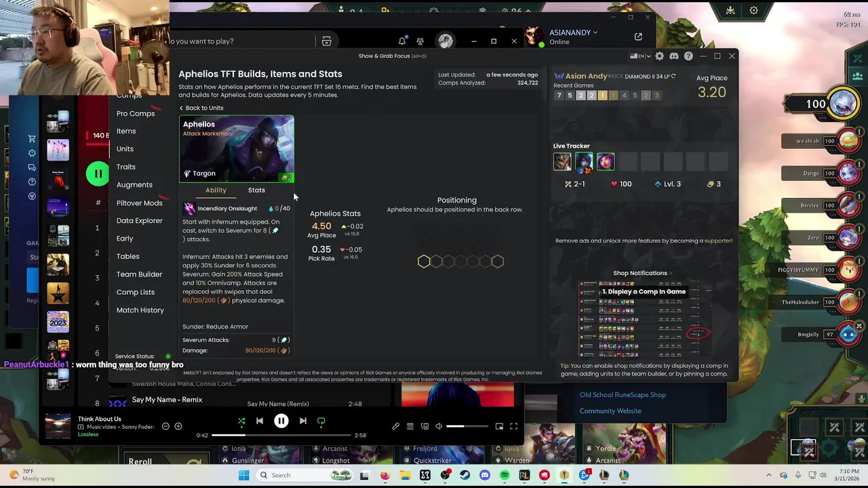
Task: Open Team Builder in the sidebar
Action: pyautogui.click(x=139, y=274)
